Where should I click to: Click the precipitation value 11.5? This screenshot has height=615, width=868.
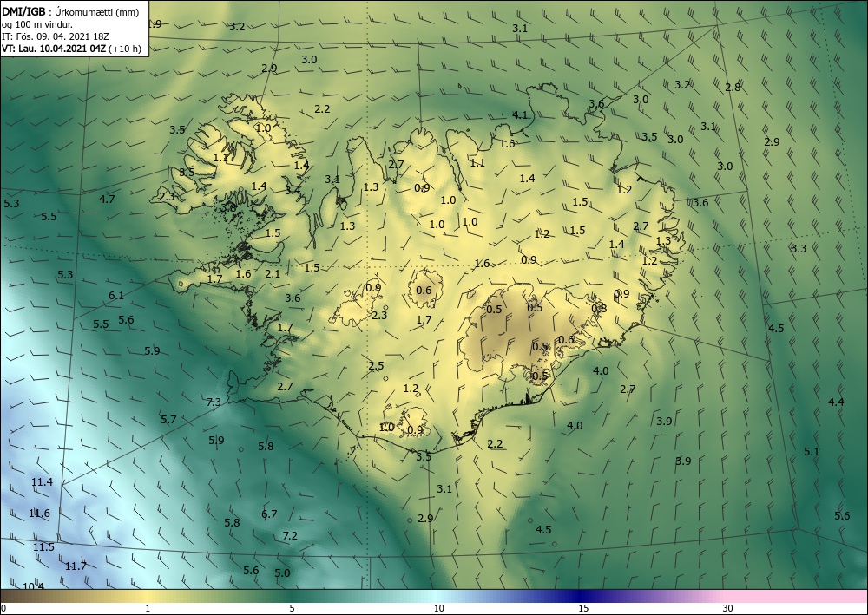tap(43, 547)
